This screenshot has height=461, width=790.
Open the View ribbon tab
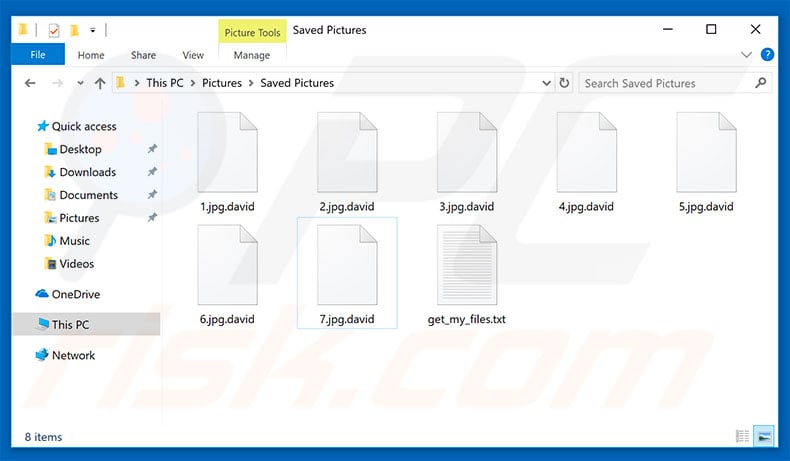193,55
